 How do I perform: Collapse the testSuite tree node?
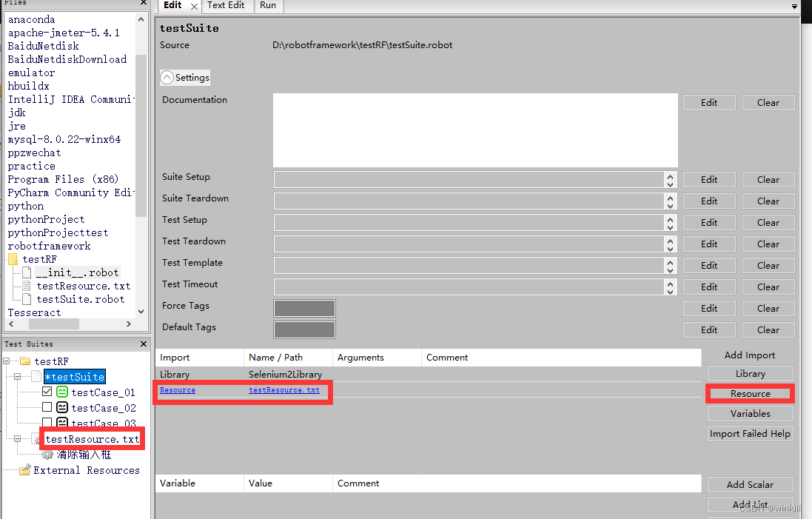coord(17,377)
